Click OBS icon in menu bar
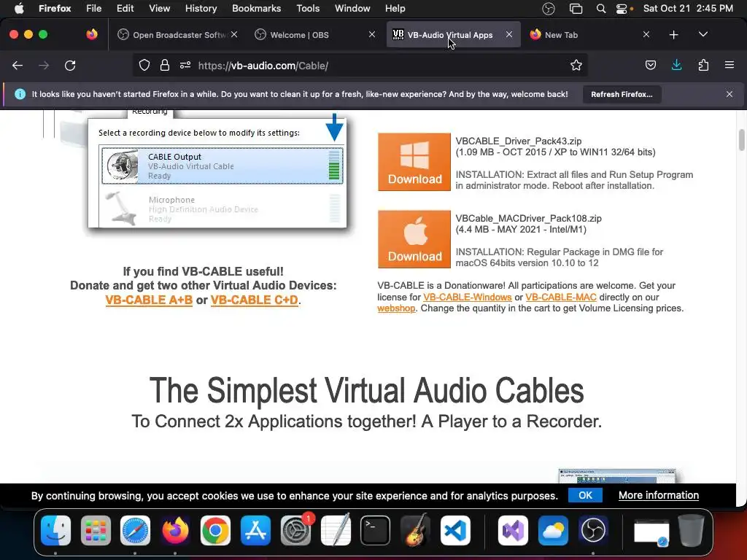Screen dimensions: 747x560 tap(549, 9)
